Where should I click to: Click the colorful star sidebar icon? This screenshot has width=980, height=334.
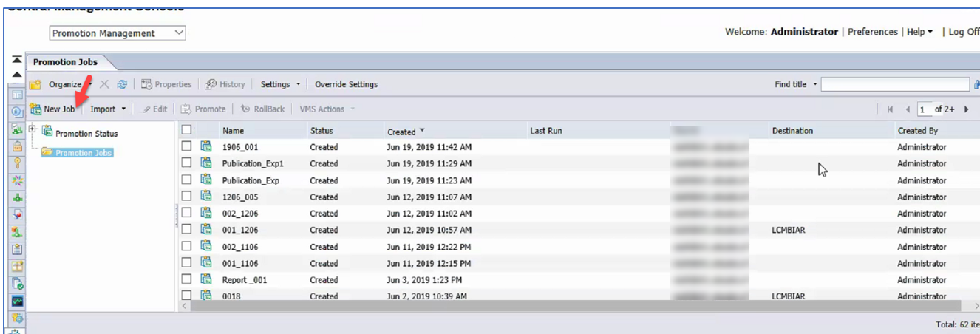click(x=16, y=181)
